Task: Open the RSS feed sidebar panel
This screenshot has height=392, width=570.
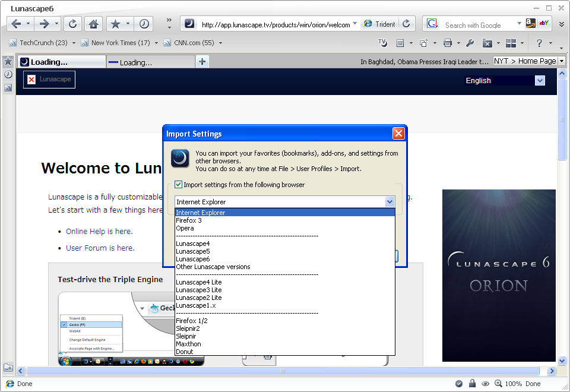Action: pos(8,88)
